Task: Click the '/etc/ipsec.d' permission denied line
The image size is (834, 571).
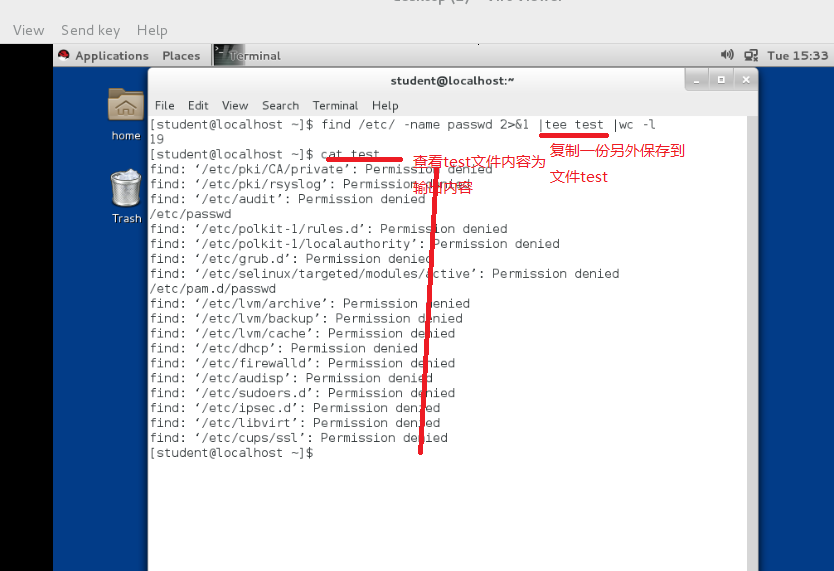Action: [x=295, y=408]
